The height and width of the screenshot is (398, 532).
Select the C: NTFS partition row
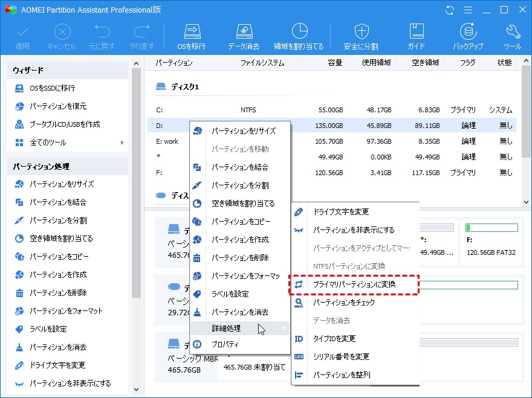332,110
